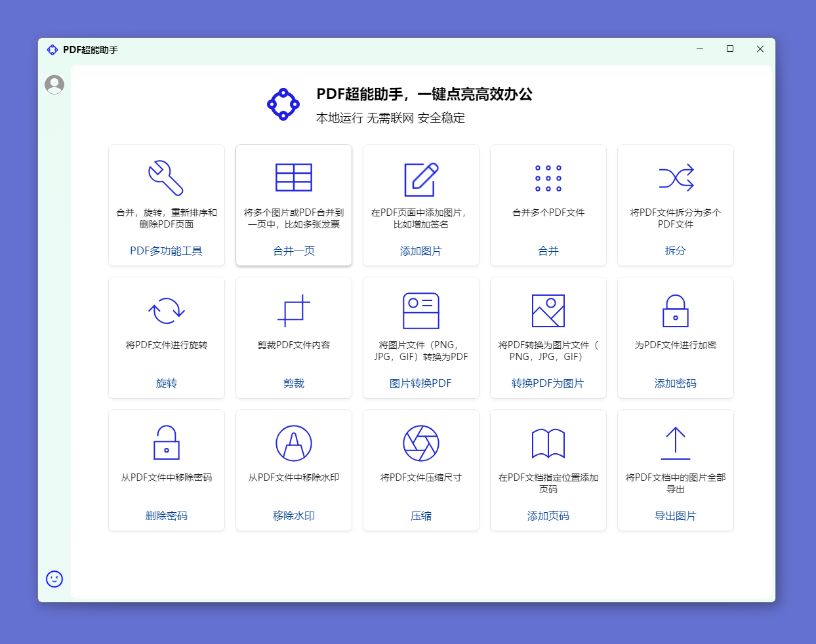
Task: Click description 在PDF页面中添加图片，比如增加签名
Action: click(x=421, y=218)
